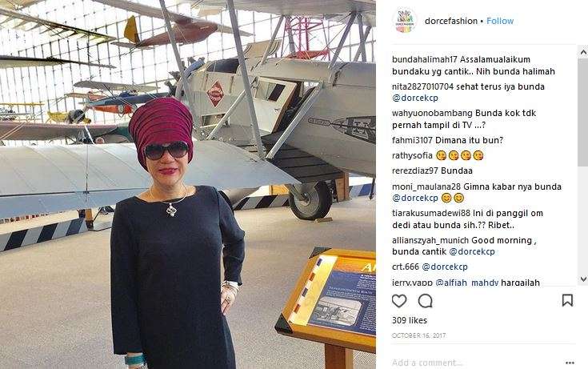Like the post with heart icon

tap(399, 301)
